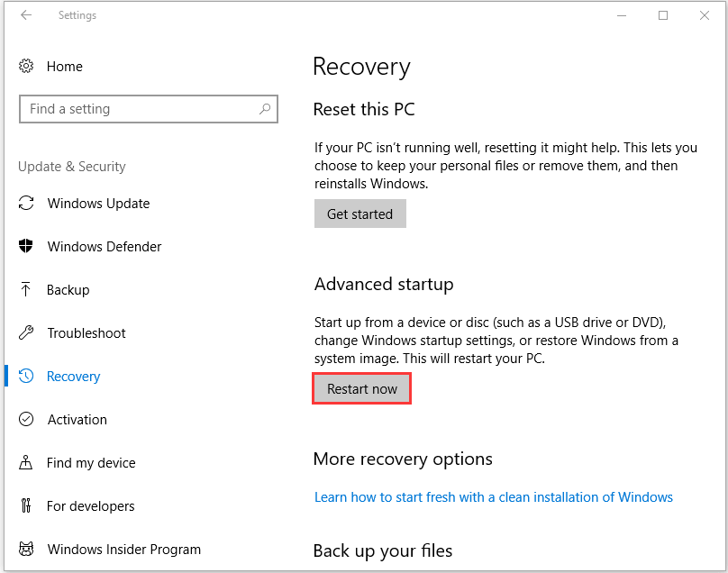Image resolution: width=728 pixels, height=573 pixels.
Task: Open Windows Insider Program via its icon
Action: click(x=26, y=550)
